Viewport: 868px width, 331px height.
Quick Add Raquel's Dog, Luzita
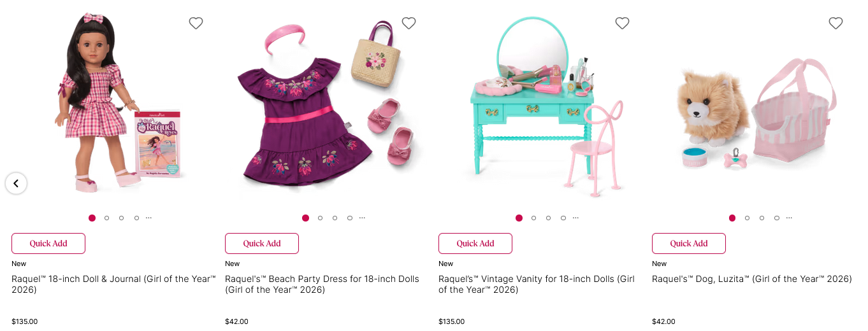(689, 243)
